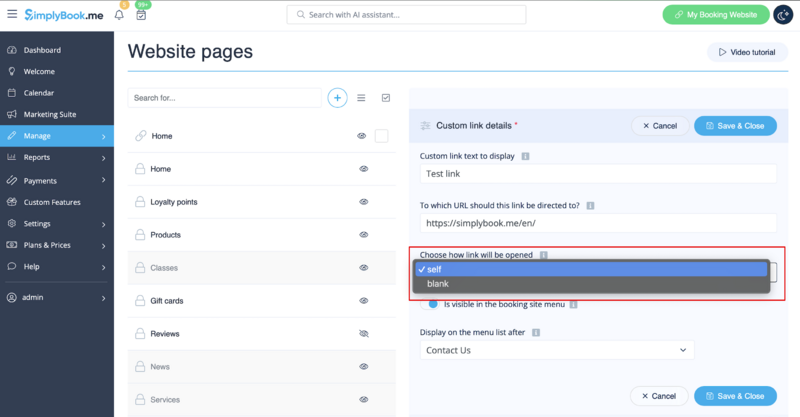Expand the Reports submenu arrow

pos(104,158)
